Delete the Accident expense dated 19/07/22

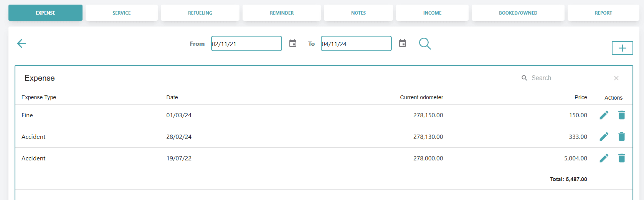pyautogui.click(x=622, y=158)
